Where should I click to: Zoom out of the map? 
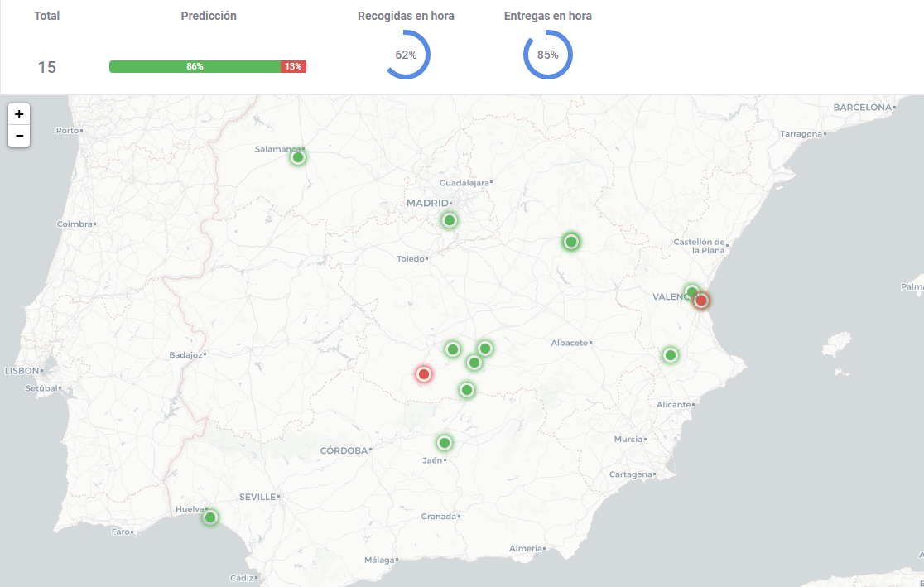pos(19,136)
